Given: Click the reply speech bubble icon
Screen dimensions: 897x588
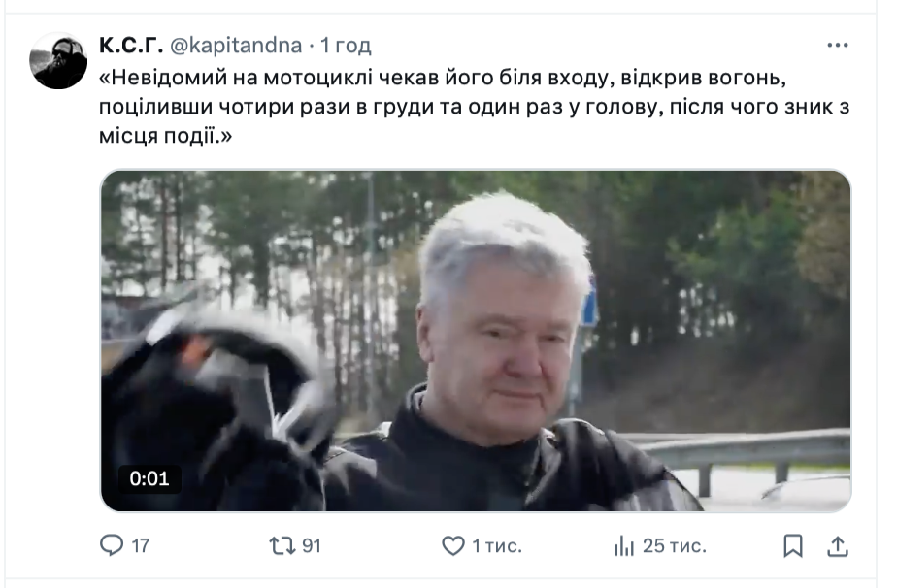Looking at the screenshot, I should click(112, 545).
